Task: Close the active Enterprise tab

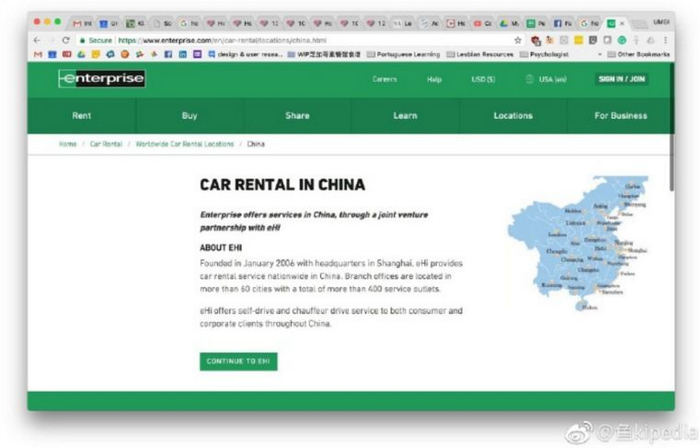Action: pyautogui.click(x=622, y=23)
